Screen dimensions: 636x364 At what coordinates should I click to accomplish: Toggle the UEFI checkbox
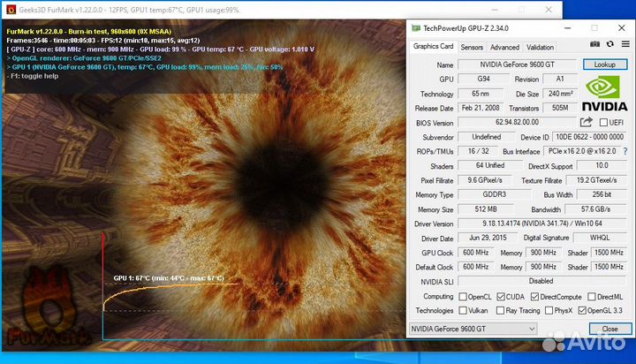(603, 122)
